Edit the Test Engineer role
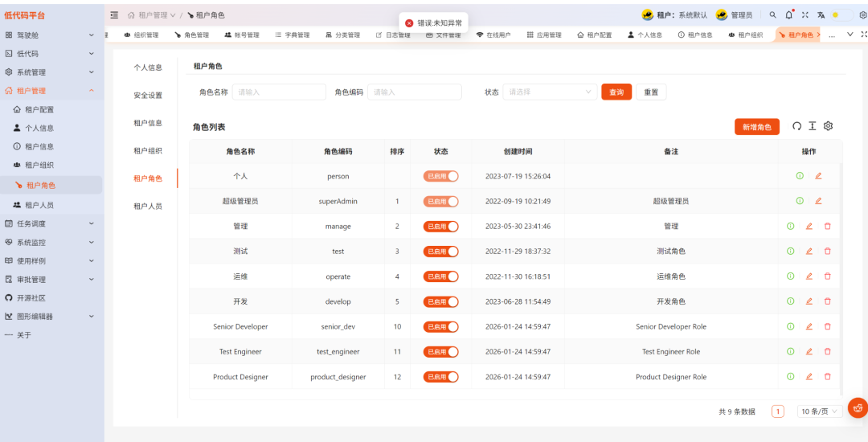868x442 pixels. 809,351
